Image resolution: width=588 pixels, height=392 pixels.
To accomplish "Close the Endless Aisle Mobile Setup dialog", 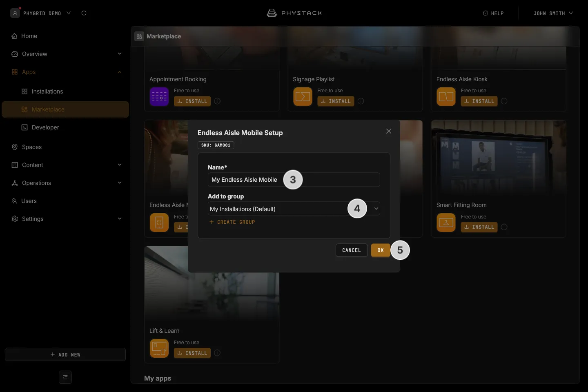I will tap(389, 131).
